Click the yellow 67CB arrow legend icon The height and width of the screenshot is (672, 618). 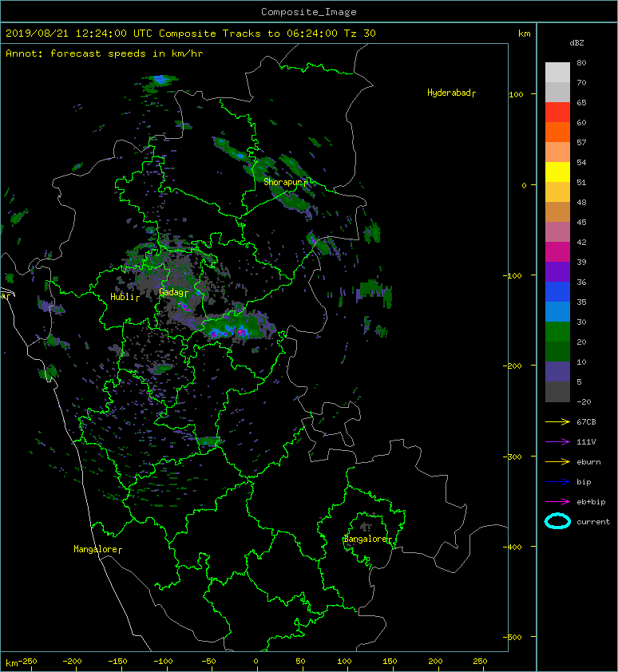click(x=557, y=422)
